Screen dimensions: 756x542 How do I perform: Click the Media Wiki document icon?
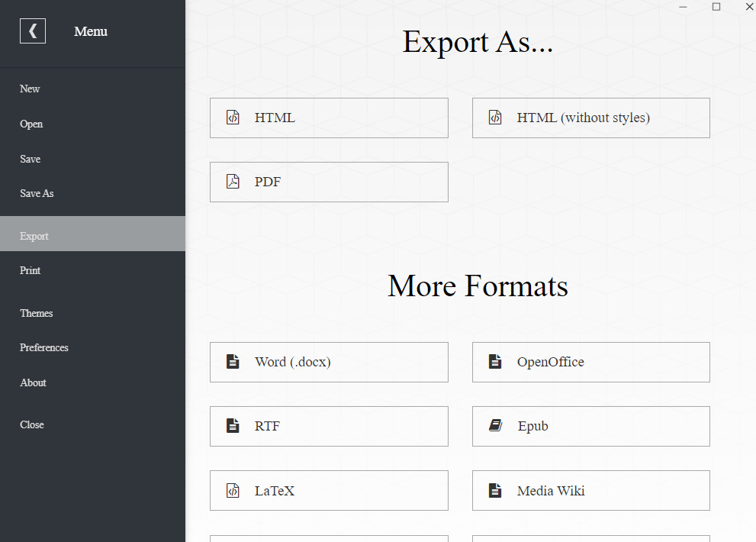(x=495, y=490)
